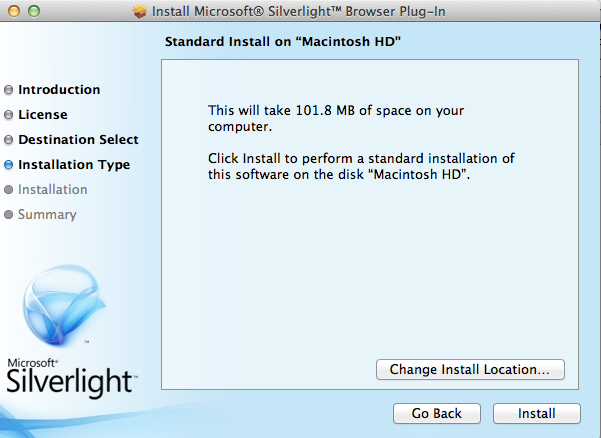Click the window title Install Microsoft Silverlight

(299, 11)
